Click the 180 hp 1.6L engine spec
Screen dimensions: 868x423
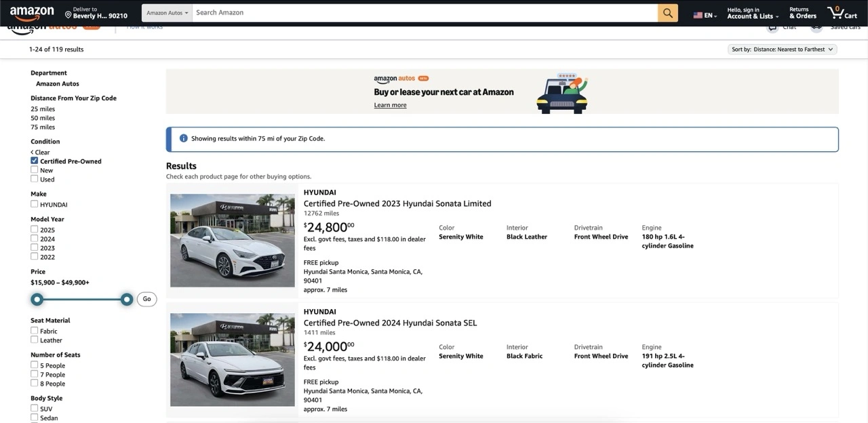(667, 241)
